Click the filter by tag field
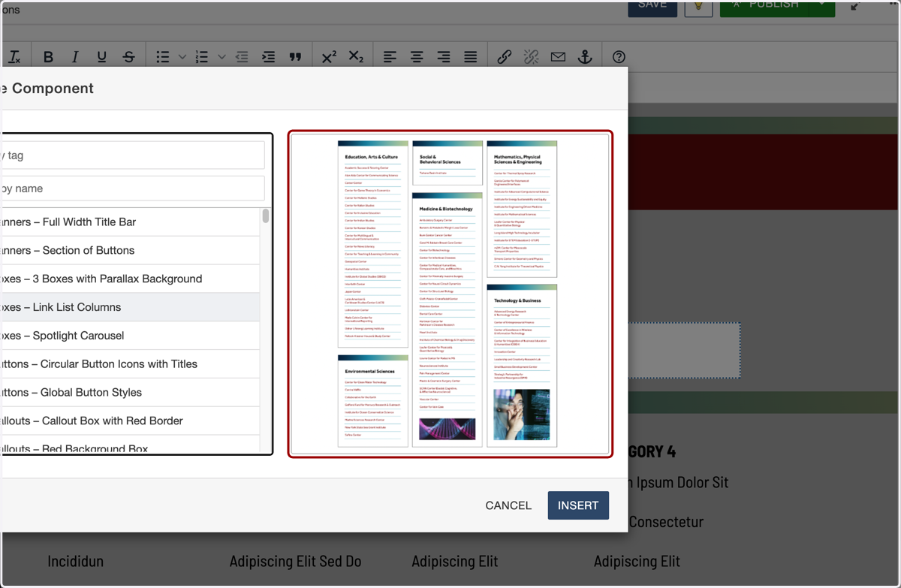 coord(133,155)
